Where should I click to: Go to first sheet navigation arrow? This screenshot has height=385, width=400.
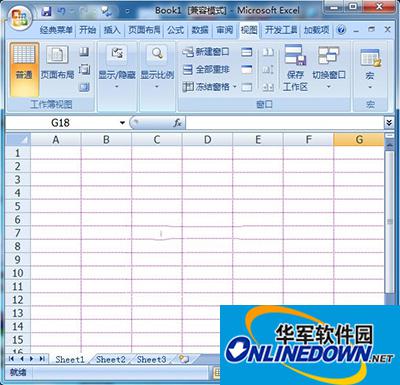[x=12, y=359]
